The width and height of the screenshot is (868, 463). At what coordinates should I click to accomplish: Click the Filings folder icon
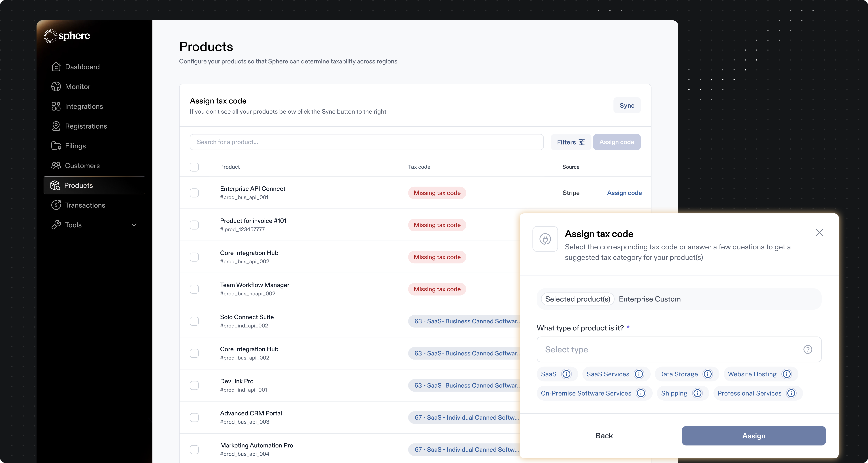[x=56, y=146]
